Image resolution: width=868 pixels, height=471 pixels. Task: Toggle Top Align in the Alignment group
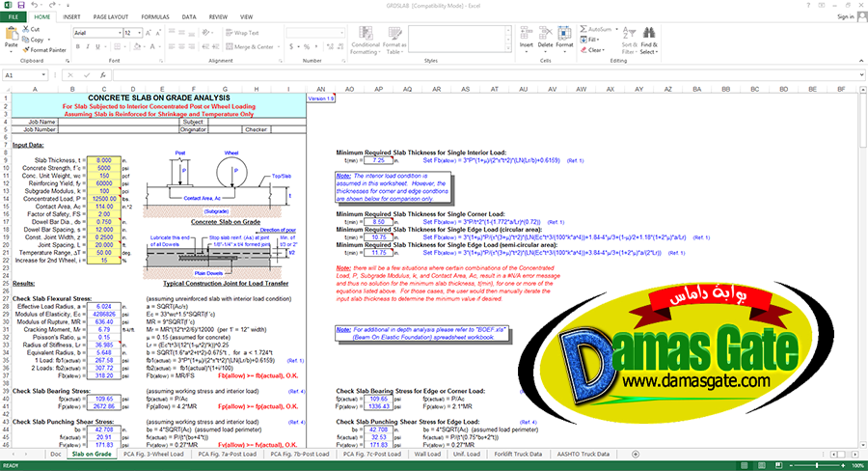tap(172, 33)
